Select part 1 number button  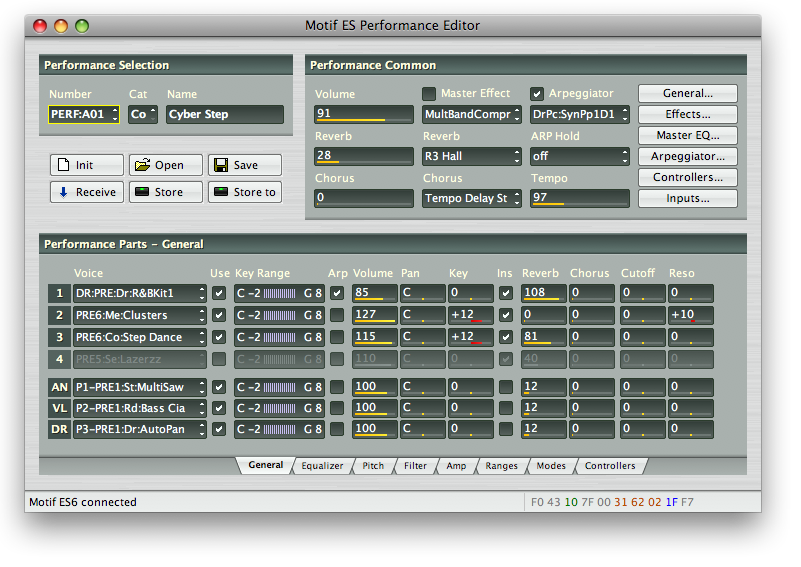point(59,293)
